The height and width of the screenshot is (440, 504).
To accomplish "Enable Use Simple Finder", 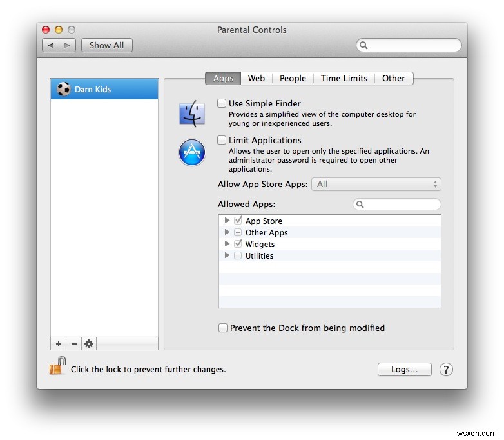I will (222, 103).
